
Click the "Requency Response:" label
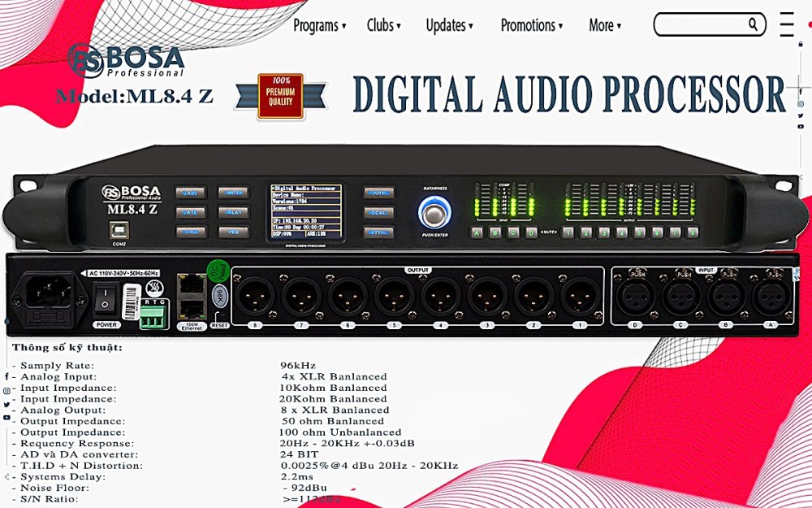tap(77, 444)
